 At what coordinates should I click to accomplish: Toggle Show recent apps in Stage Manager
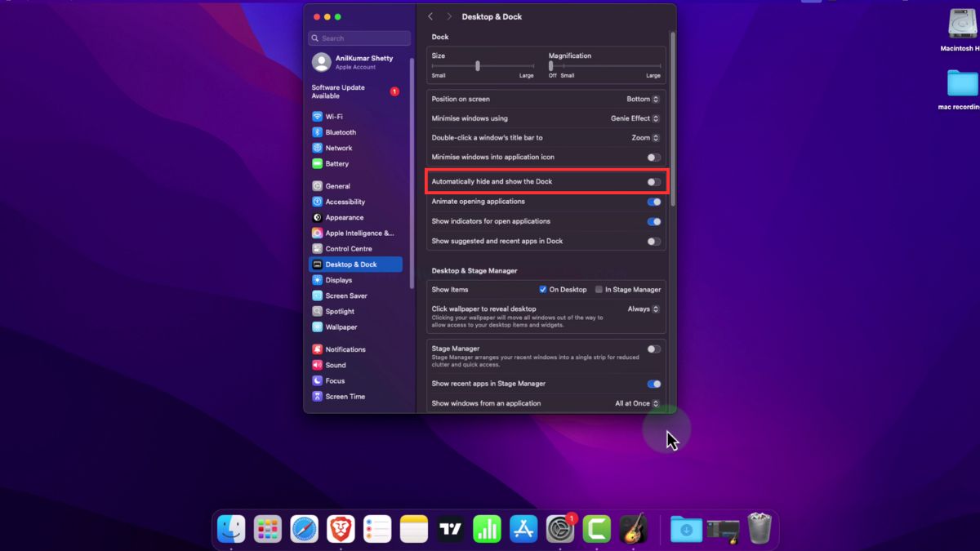point(653,384)
